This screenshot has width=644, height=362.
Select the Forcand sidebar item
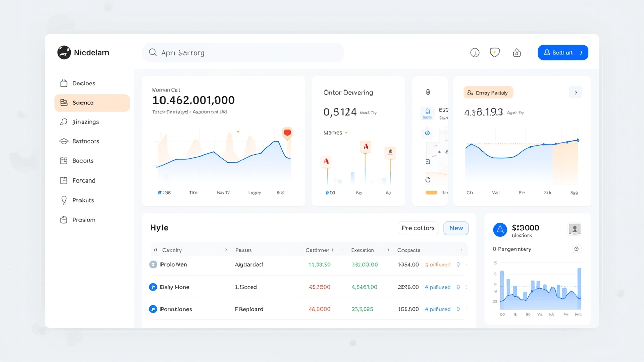click(x=84, y=180)
